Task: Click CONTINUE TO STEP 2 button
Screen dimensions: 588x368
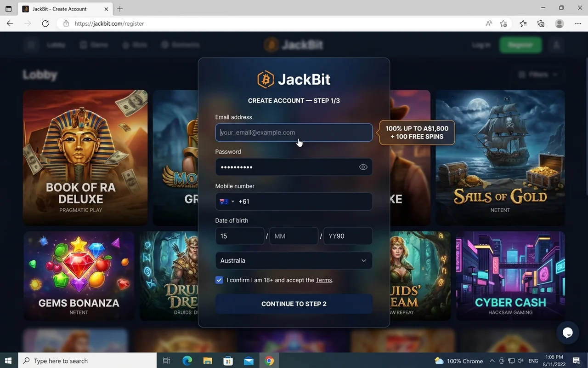Action: [x=294, y=304]
